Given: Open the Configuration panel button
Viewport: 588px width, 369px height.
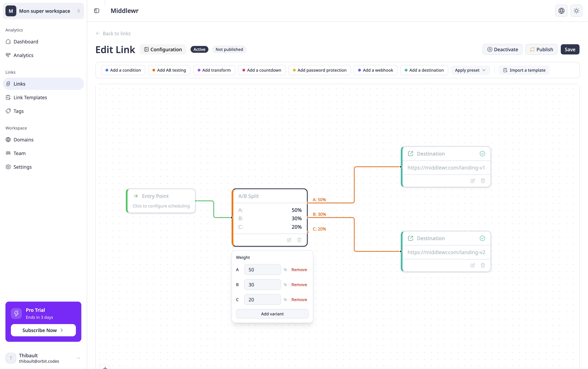Looking at the screenshot, I should [163, 49].
